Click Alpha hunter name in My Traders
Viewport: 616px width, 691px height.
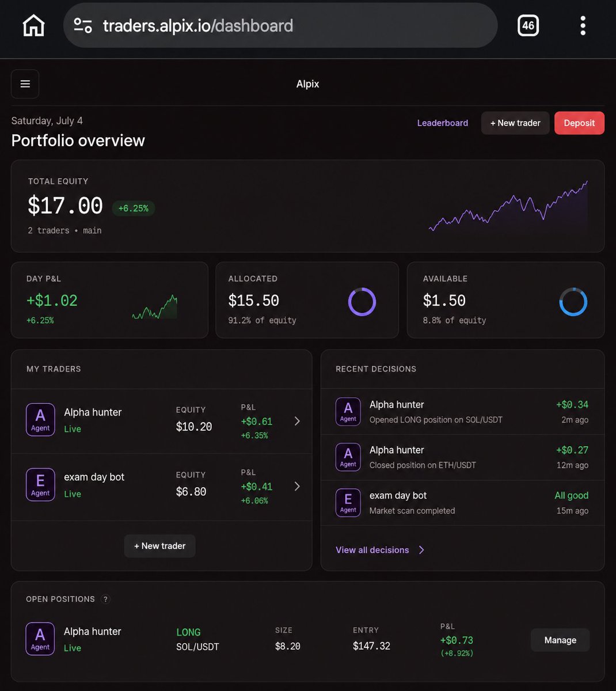93,412
